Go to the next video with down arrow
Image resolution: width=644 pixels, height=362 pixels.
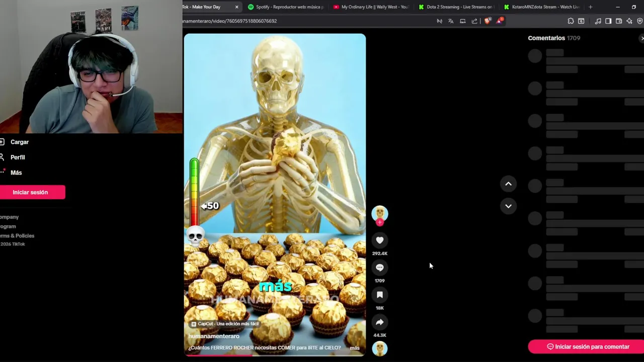508,206
